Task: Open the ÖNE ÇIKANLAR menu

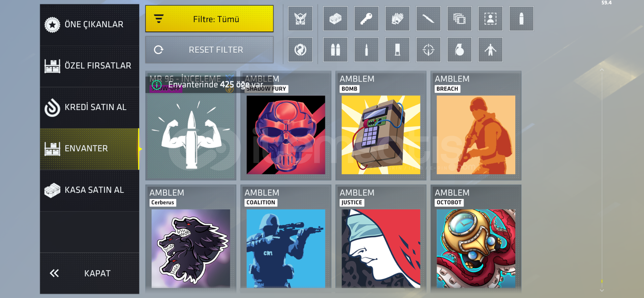Action: (x=90, y=25)
